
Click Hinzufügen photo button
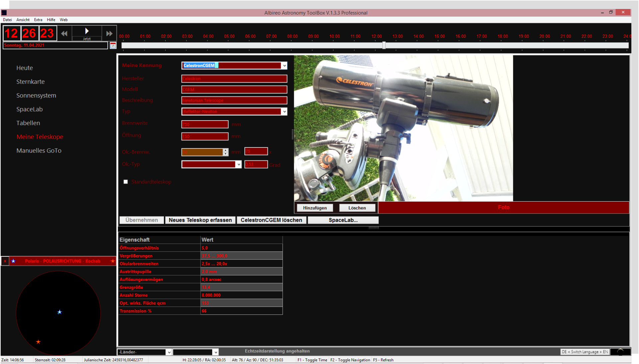315,208
